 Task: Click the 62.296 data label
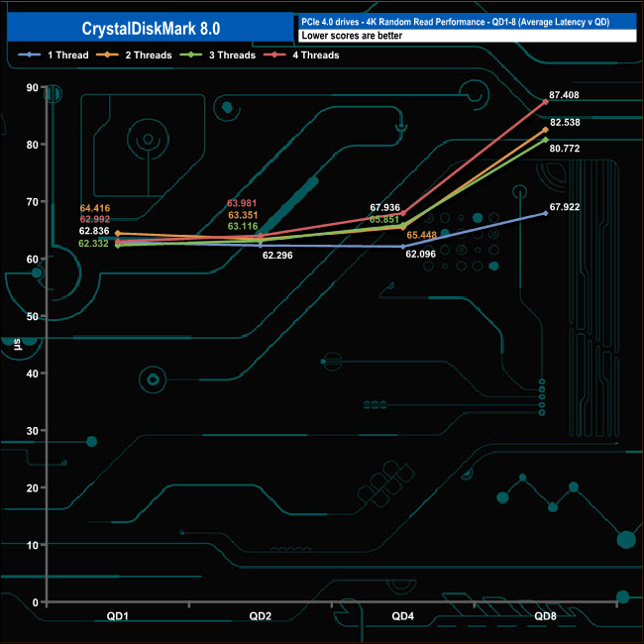click(x=277, y=255)
